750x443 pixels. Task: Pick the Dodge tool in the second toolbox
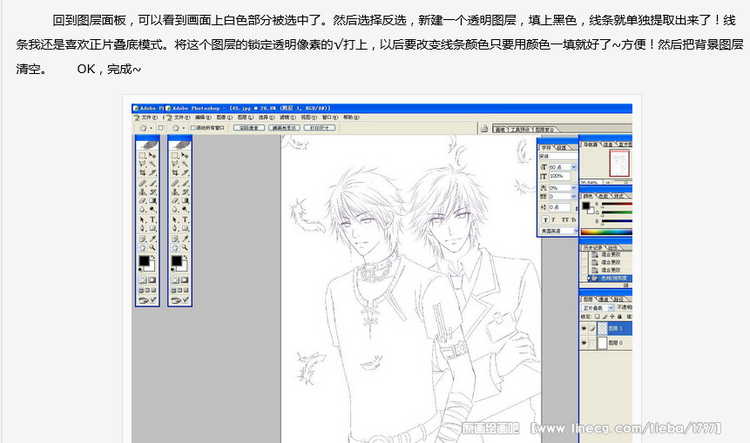[185, 209]
